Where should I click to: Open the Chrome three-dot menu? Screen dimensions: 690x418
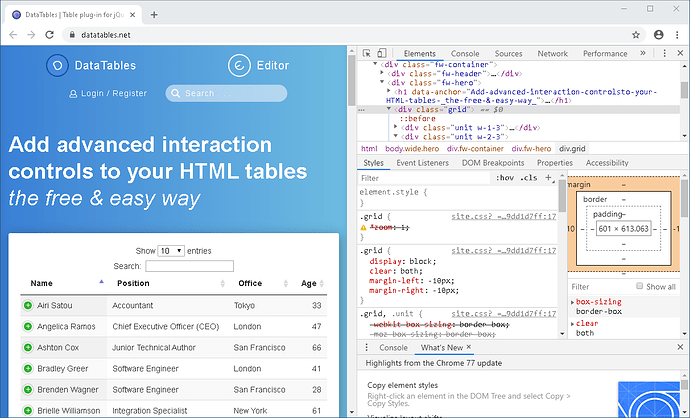click(677, 35)
